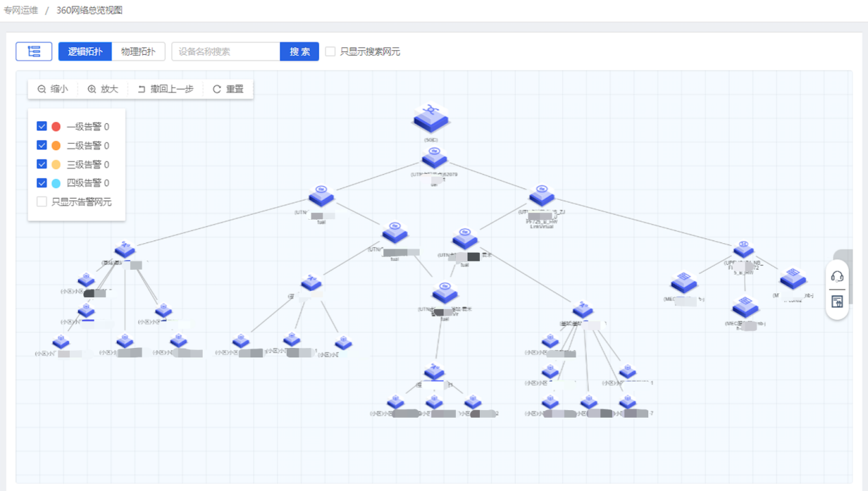
Task: Click the 搜索 button
Action: (299, 51)
